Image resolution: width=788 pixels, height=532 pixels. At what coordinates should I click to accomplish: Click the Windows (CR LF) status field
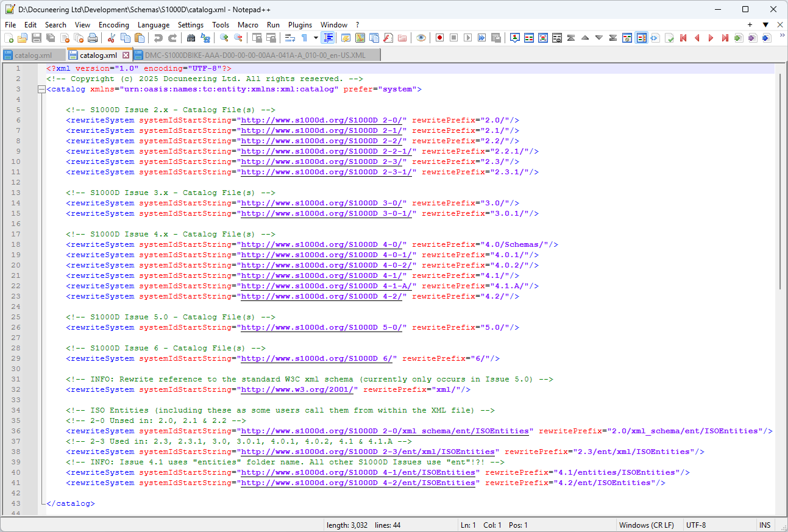(646, 525)
